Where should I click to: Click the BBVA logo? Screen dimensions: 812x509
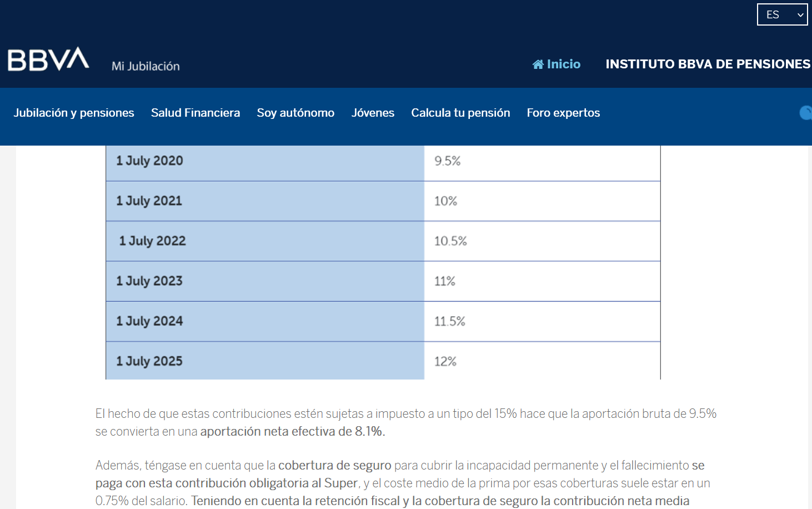[48, 59]
